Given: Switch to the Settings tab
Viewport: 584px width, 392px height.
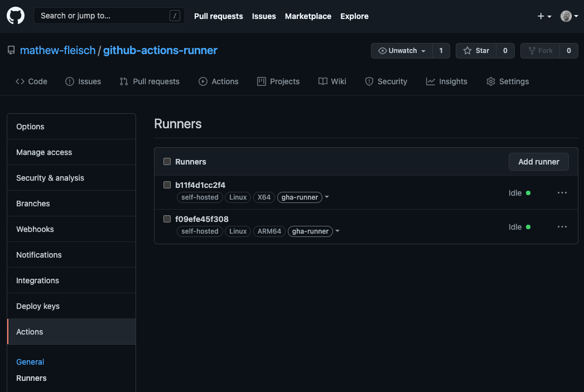Looking at the screenshot, I should click(508, 81).
